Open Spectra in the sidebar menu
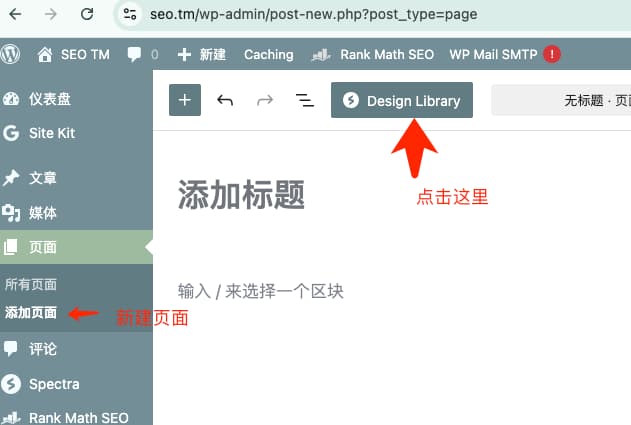The width and height of the screenshot is (631, 425). coord(53,384)
